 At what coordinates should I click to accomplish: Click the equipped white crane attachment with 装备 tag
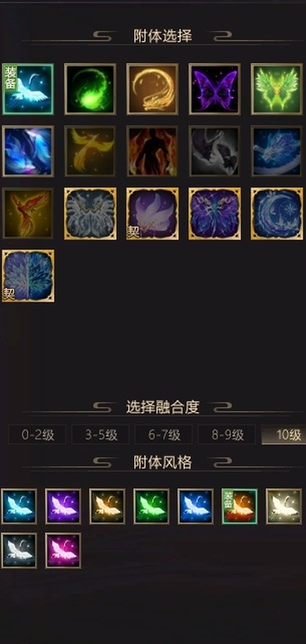click(x=28, y=89)
